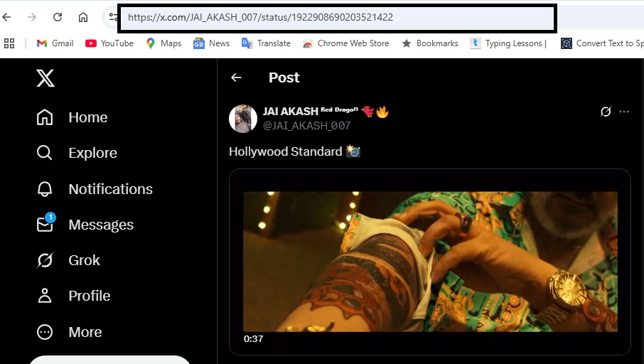
Task: Open the post's three-dot options menu
Action: tap(624, 112)
